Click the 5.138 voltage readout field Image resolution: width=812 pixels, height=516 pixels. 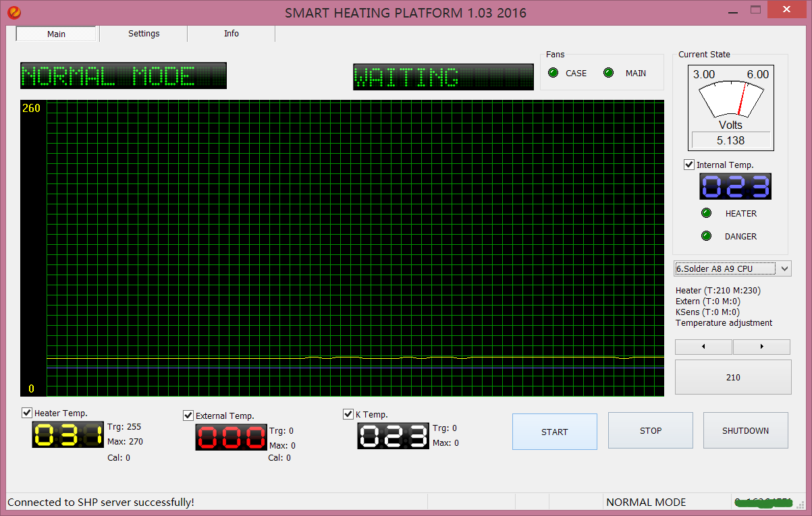pyautogui.click(x=731, y=141)
